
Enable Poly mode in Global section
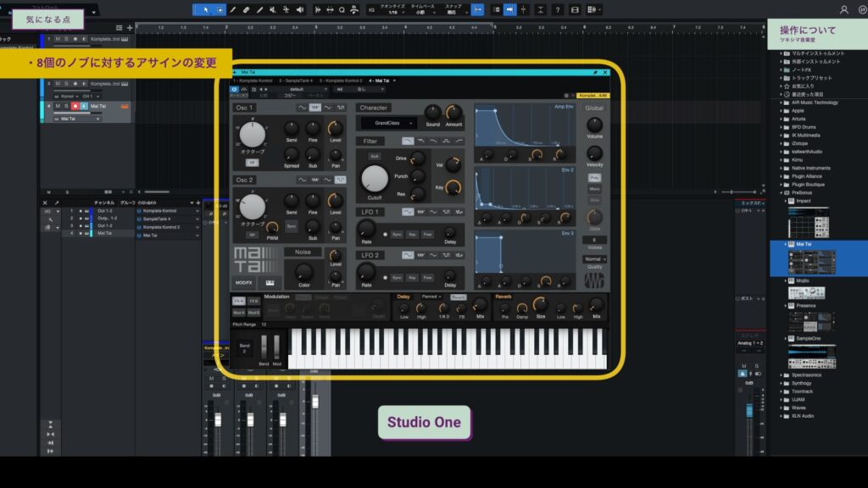[594, 178]
